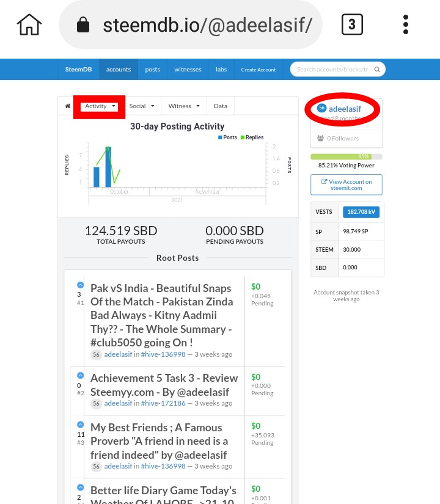Expand the Social dropdown menu
The height and width of the screenshot is (504, 440).
tap(142, 106)
